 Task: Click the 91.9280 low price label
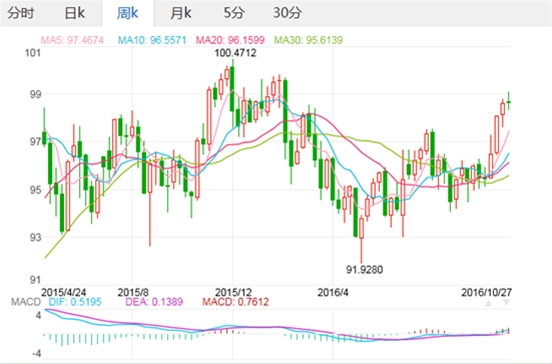[364, 270]
